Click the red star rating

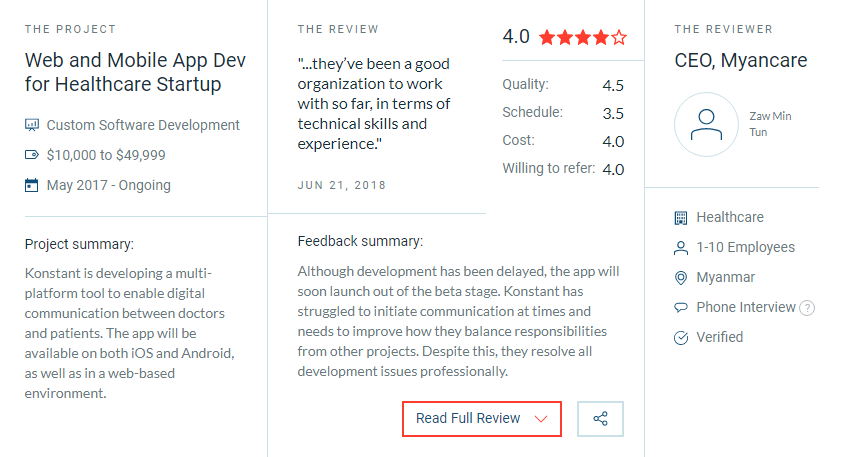click(583, 38)
